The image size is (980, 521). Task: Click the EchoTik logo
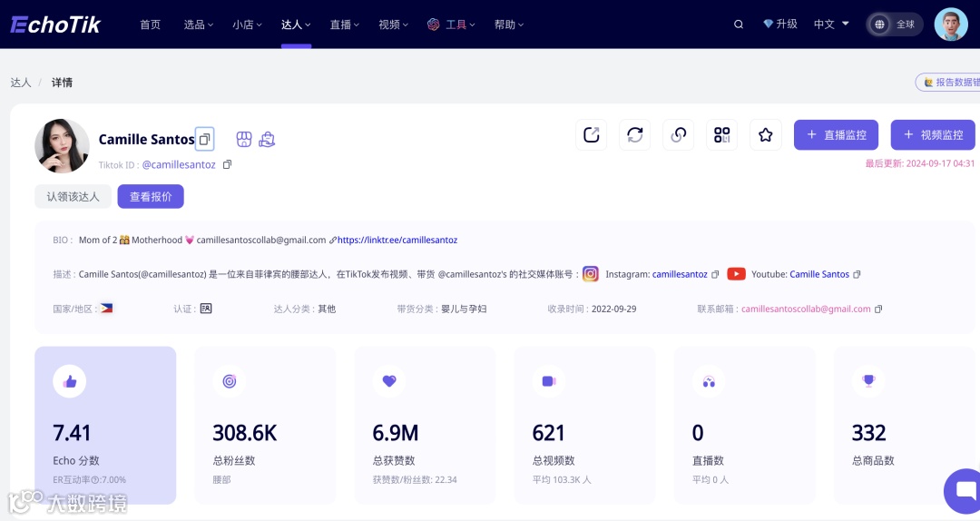click(55, 25)
